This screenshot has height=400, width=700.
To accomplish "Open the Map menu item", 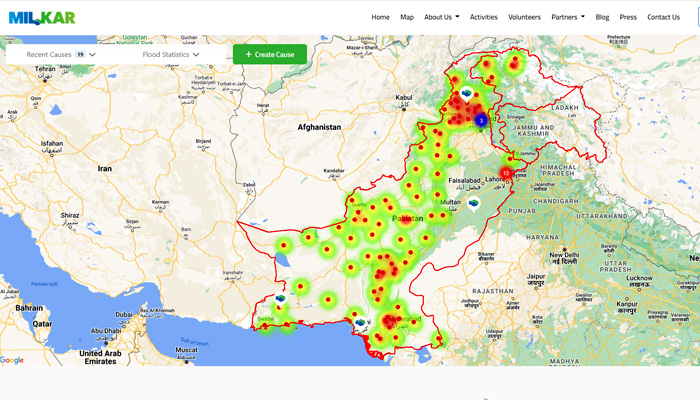I will 407,17.
